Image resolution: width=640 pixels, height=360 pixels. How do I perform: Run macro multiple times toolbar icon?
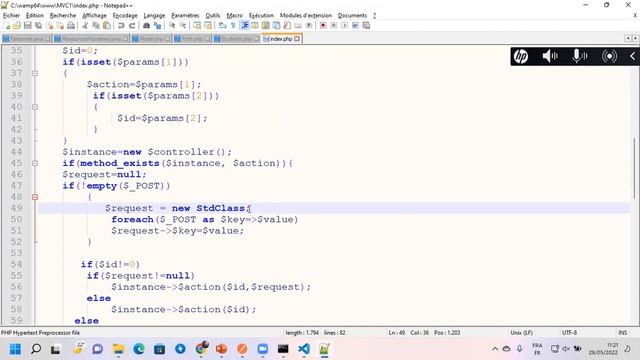pyautogui.click(x=355, y=26)
